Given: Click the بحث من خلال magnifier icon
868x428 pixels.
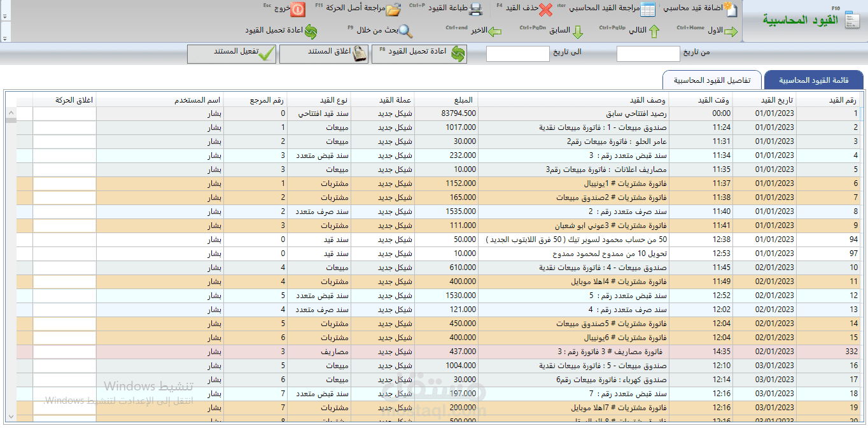Looking at the screenshot, I should (405, 31).
